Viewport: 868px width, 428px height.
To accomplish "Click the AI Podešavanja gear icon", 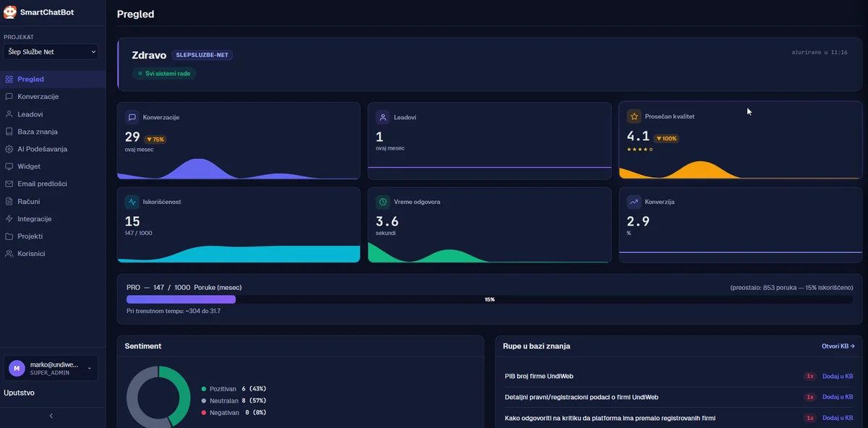I will tap(9, 149).
